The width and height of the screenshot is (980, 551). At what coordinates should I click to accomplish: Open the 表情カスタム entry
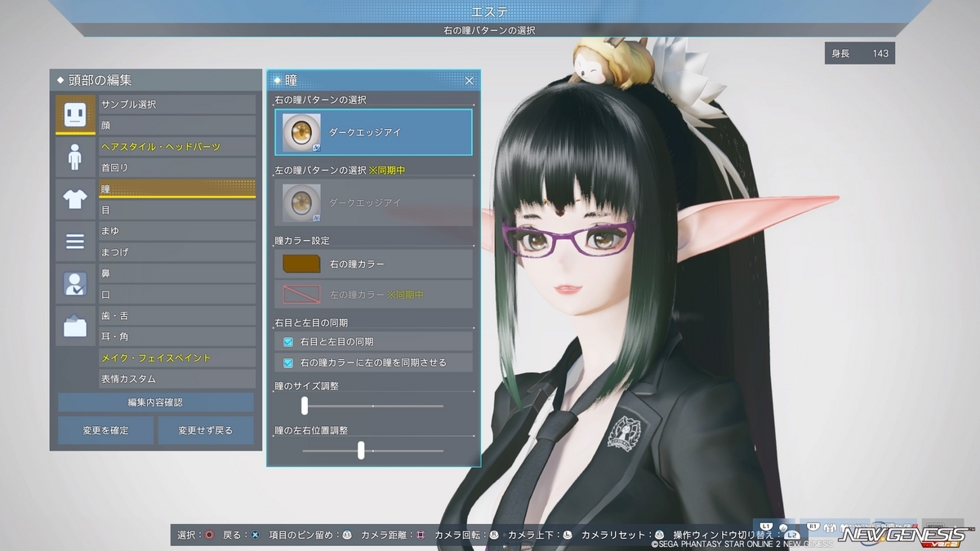177,379
